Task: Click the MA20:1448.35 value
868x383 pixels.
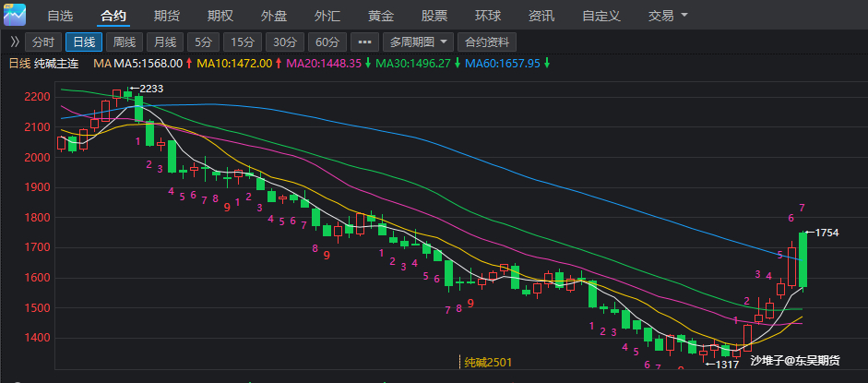Action: tap(324, 64)
